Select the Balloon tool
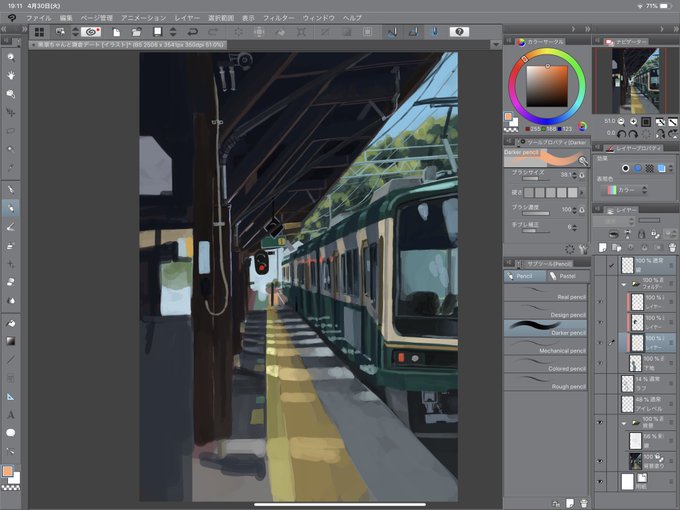The height and width of the screenshot is (510, 680). point(11,433)
